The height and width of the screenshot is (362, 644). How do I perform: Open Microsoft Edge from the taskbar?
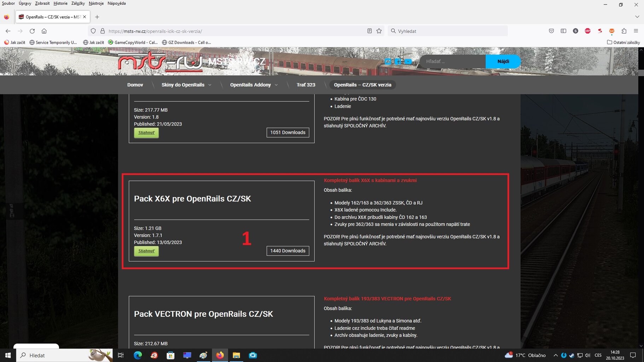(x=138, y=355)
